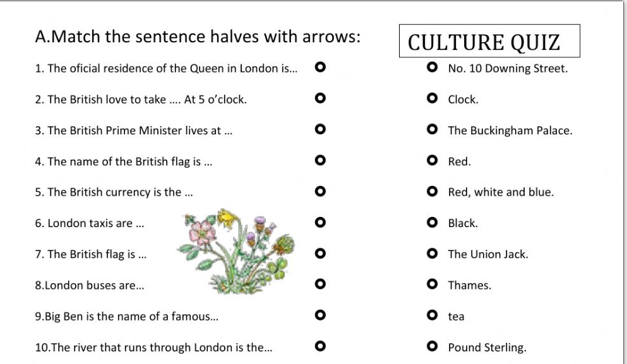Click the CULTURE QUIZ title box
This screenshot has width=627, height=364.
[489, 41]
